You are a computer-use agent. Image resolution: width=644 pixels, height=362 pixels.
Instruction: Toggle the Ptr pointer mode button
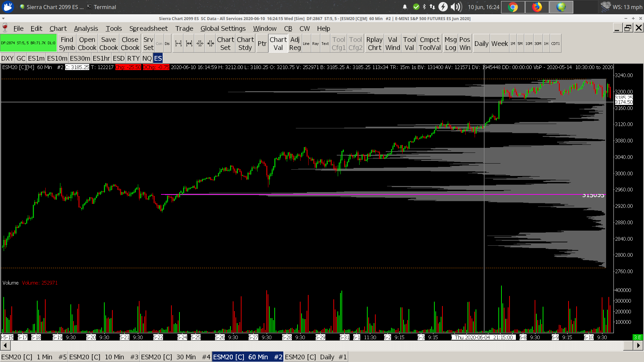click(262, 44)
